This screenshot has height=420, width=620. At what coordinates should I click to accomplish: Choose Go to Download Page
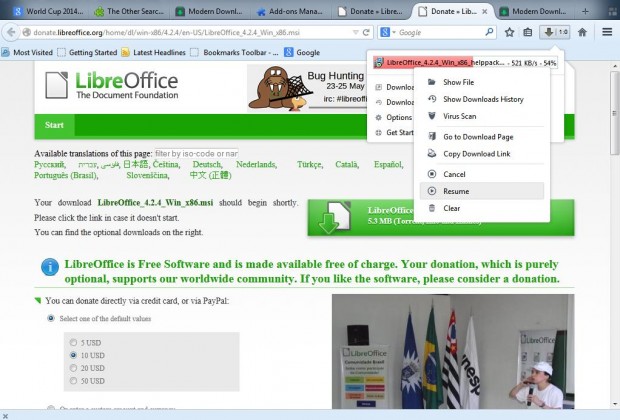tap(482, 137)
